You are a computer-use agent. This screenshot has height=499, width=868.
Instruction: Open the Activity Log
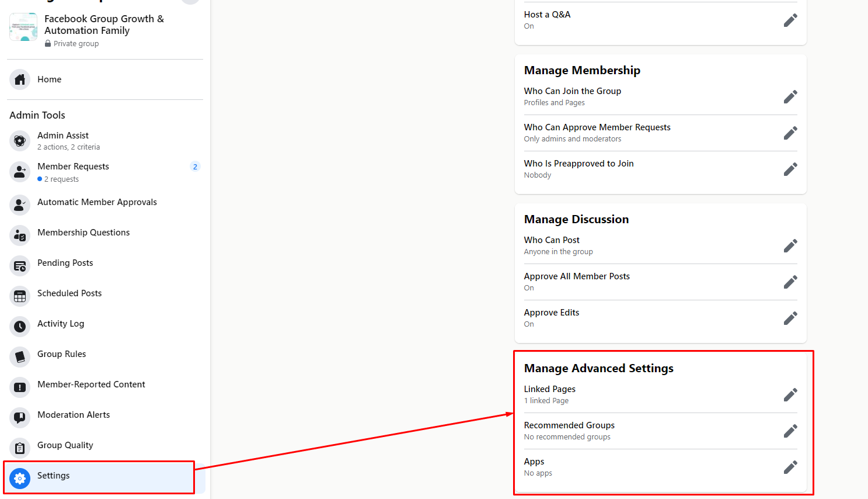[61, 324]
